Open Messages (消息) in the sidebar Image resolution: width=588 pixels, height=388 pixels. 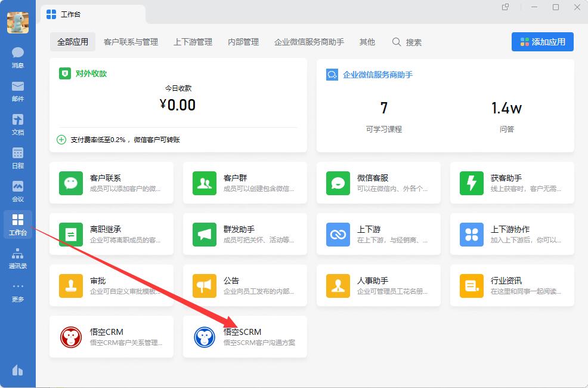pyautogui.click(x=17, y=57)
